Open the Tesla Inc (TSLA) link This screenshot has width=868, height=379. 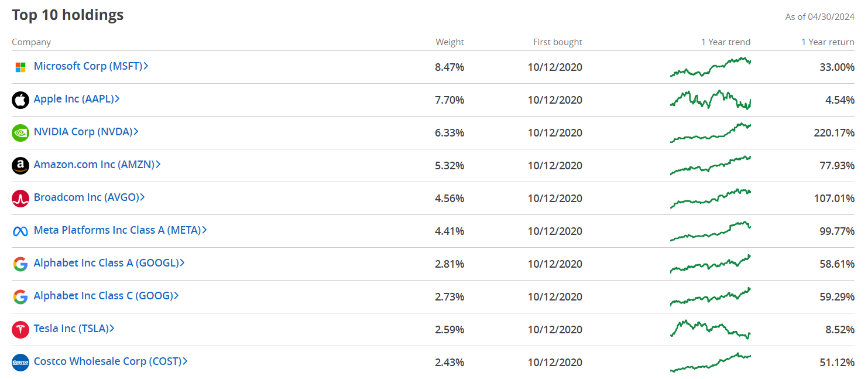pyautogui.click(x=71, y=329)
